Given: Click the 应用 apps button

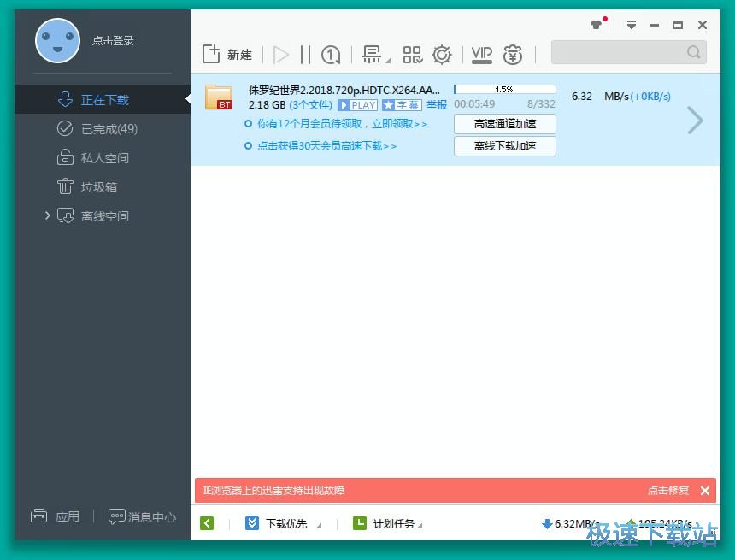Looking at the screenshot, I should tap(55, 516).
